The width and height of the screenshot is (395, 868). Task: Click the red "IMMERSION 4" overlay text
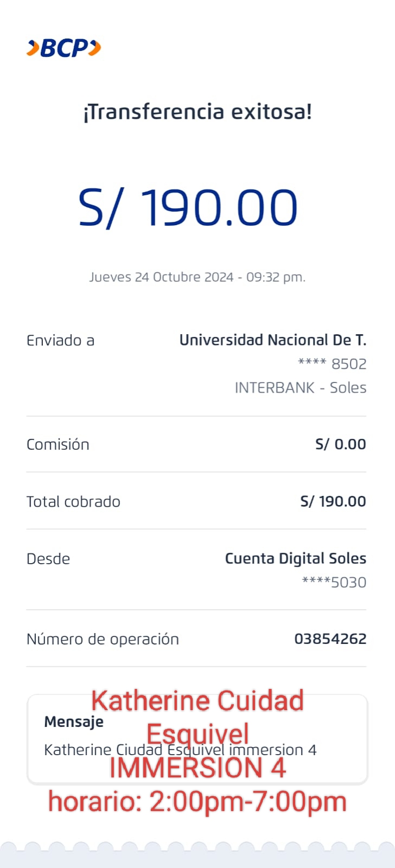point(197,768)
